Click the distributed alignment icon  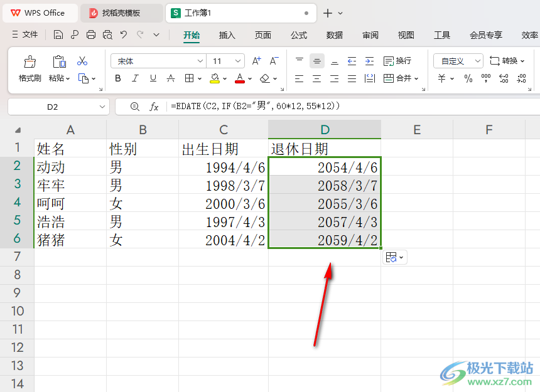370,79
